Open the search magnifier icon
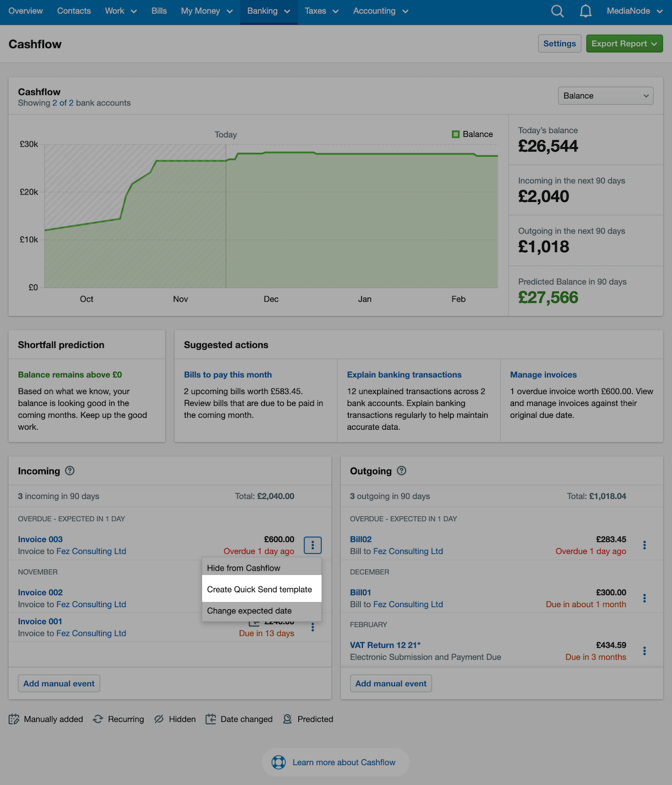672x785 pixels. point(557,11)
